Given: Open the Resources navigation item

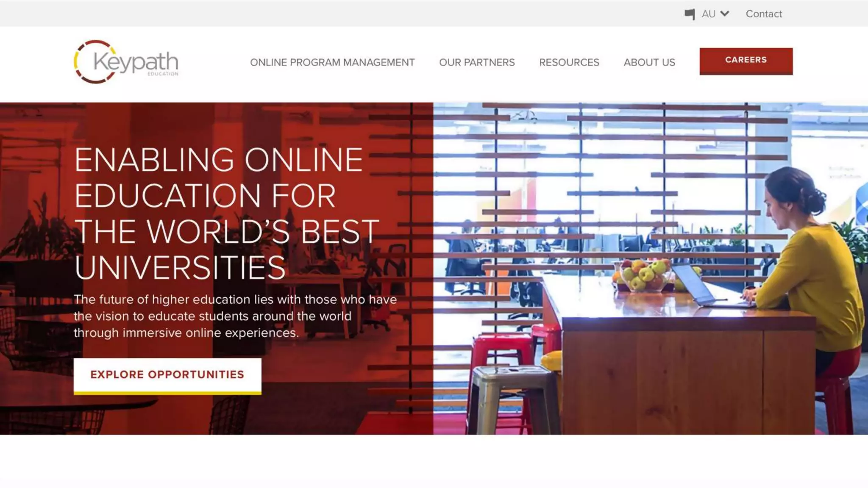Looking at the screenshot, I should (x=569, y=62).
